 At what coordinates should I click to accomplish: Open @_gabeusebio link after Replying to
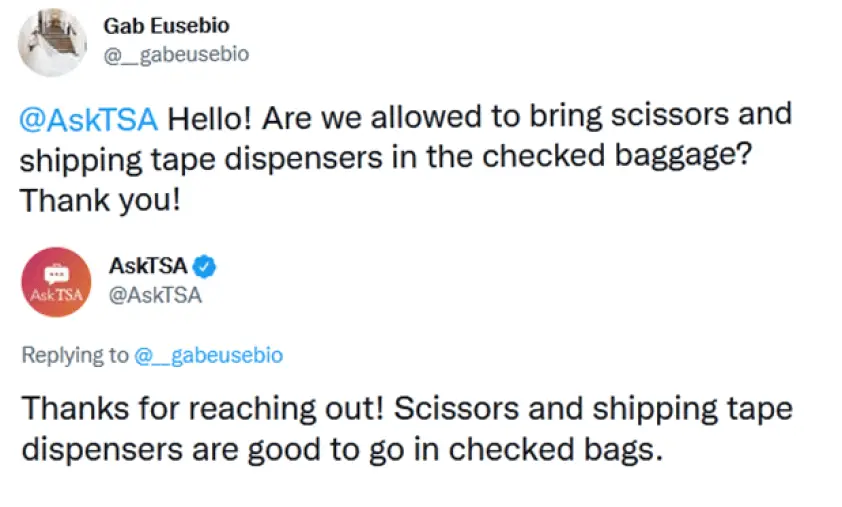pyautogui.click(x=208, y=356)
